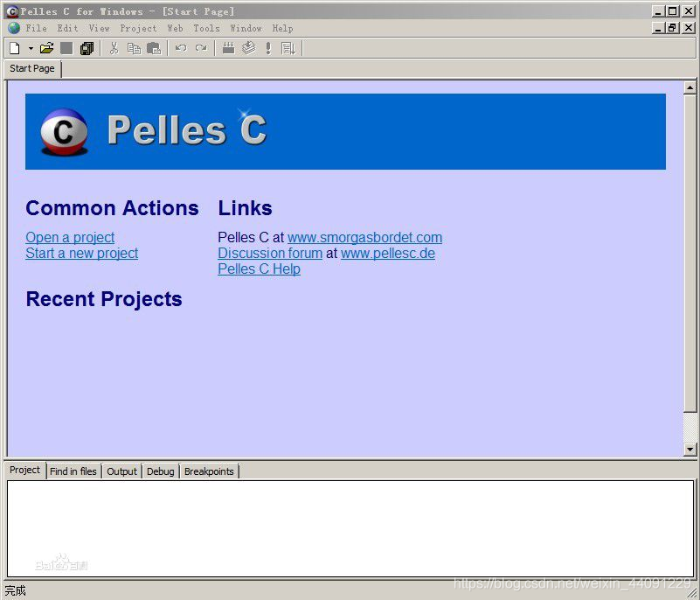Image resolution: width=700 pixels, height=600 pixels.
Task: Open the Web menu
Action: pos(175,28)
